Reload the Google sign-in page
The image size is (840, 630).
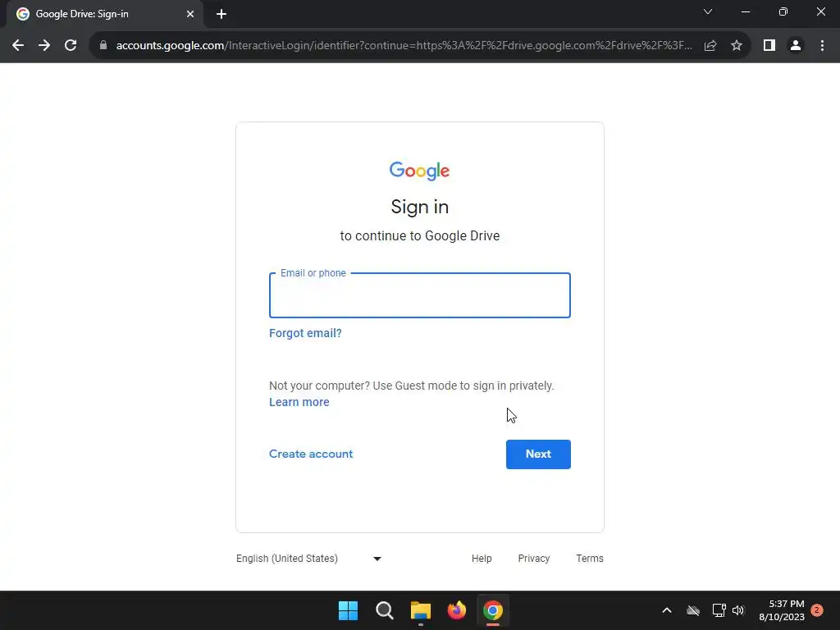point(71,46)
